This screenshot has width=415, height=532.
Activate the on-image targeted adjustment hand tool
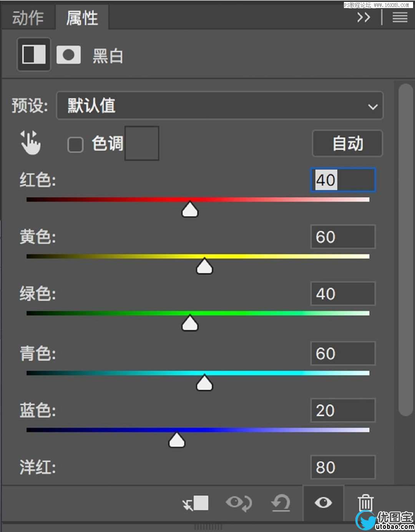(30, 143)
